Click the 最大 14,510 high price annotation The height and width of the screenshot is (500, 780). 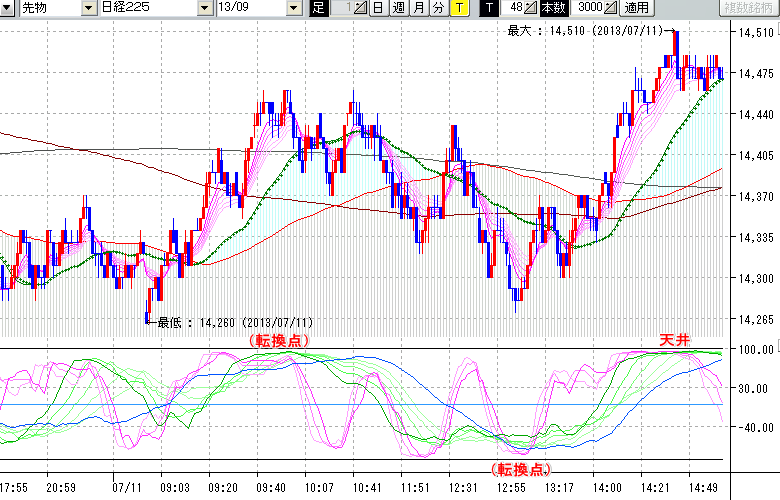[x=585, y=31]
